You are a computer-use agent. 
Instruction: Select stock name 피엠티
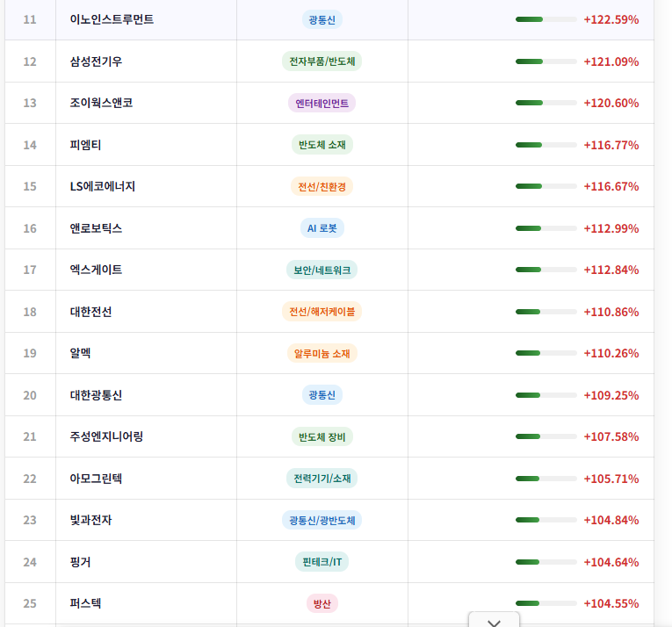85,145
